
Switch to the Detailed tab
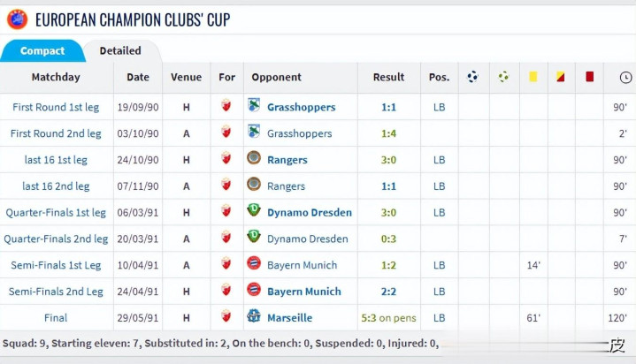(120, 50)
